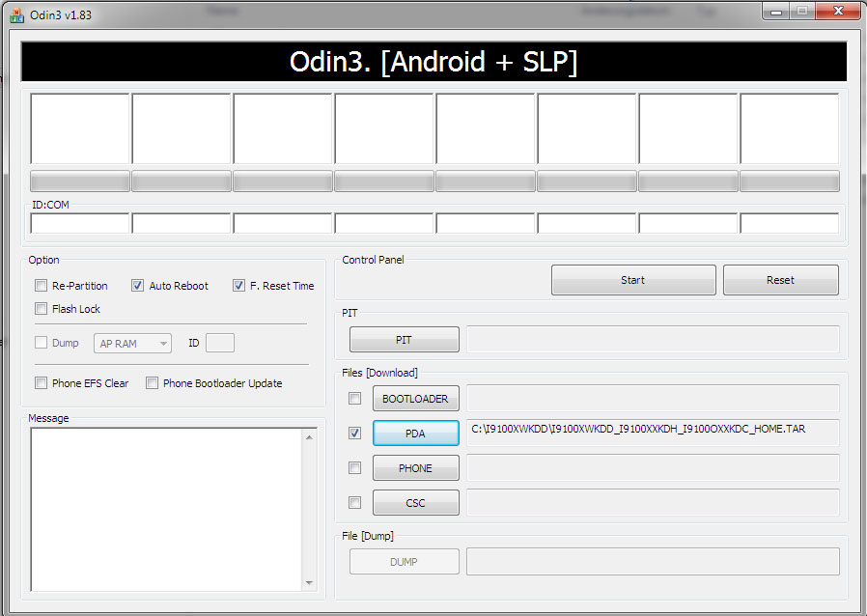Toggle the F. Reset Time checkbox
This screenshot has width=867, height=616.
point(238,286)
